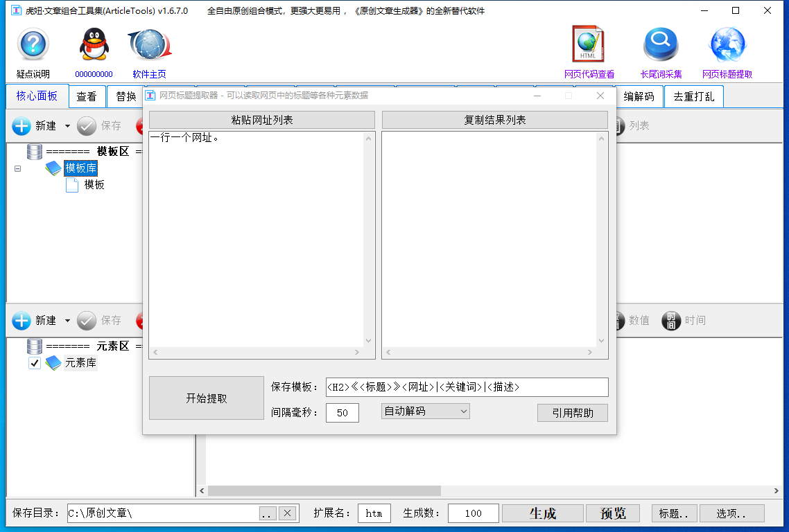The image size is (789, 532).
Task: Click the main scrollbar right arrow
Action: [777, 490]
